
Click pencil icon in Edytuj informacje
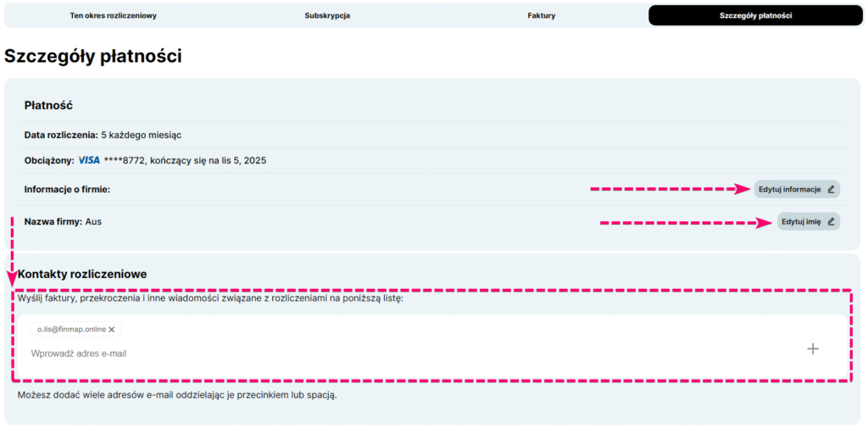831,189
